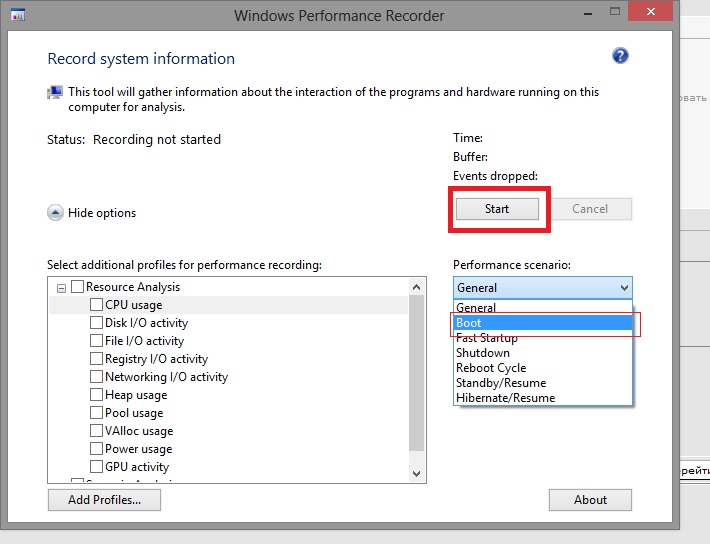710x544 pixels.
Task: Open the blue help question mark icon
Action: (x=620, y=56)
